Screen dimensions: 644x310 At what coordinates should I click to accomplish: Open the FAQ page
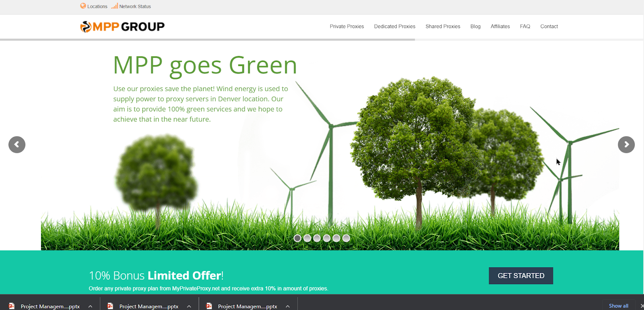(525, 27)
